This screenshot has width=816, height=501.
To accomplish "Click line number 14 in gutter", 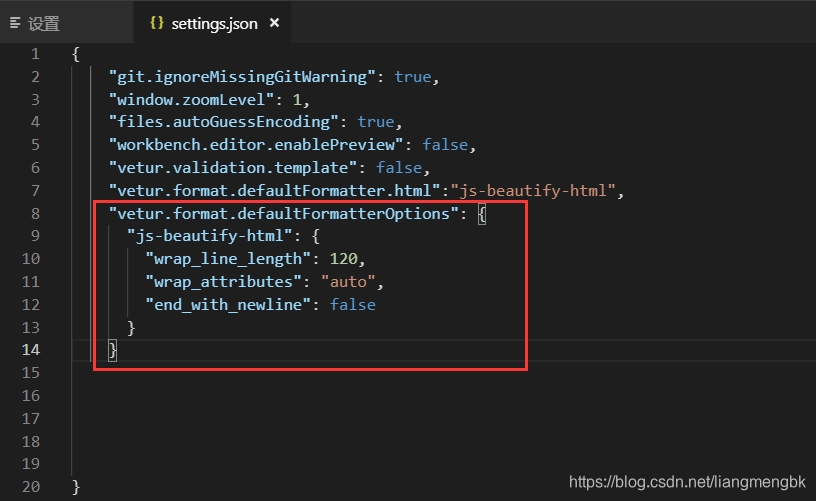I will tap(31, 350).
